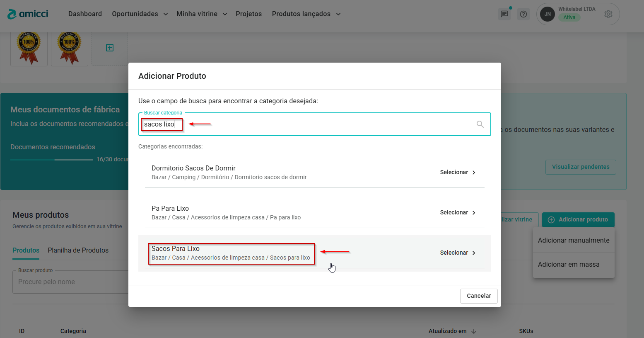
Task: Open the chat messages icon
Action: click(x=504, y=14)
